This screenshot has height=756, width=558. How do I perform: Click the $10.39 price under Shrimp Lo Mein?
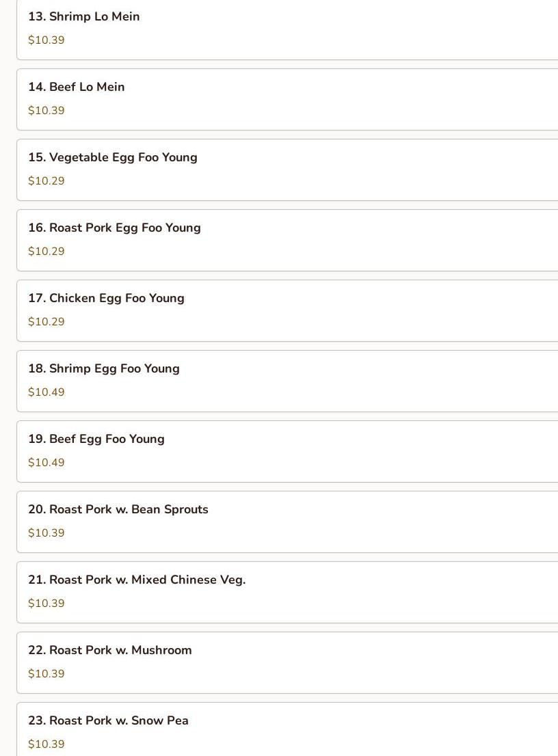click(x=46, y=40)
